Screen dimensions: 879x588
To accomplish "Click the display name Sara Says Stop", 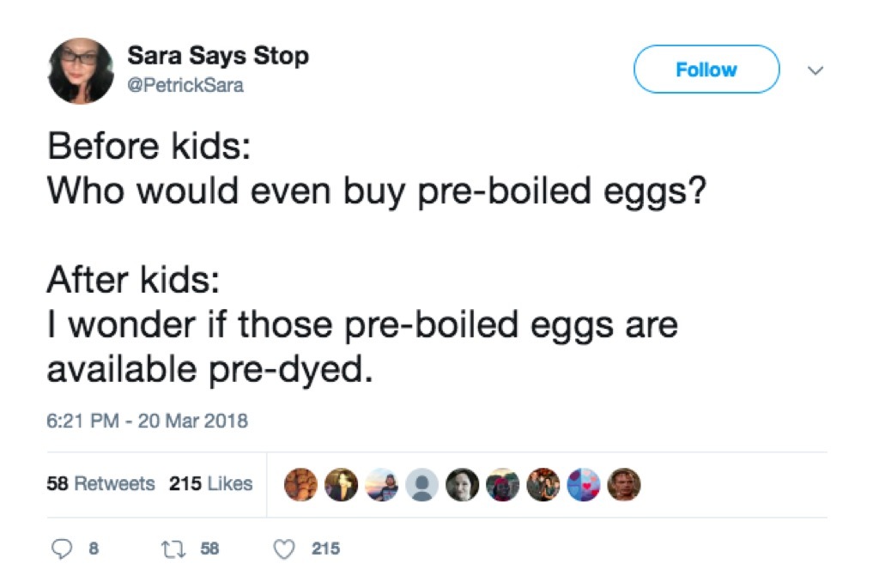I will click(220, 56).
